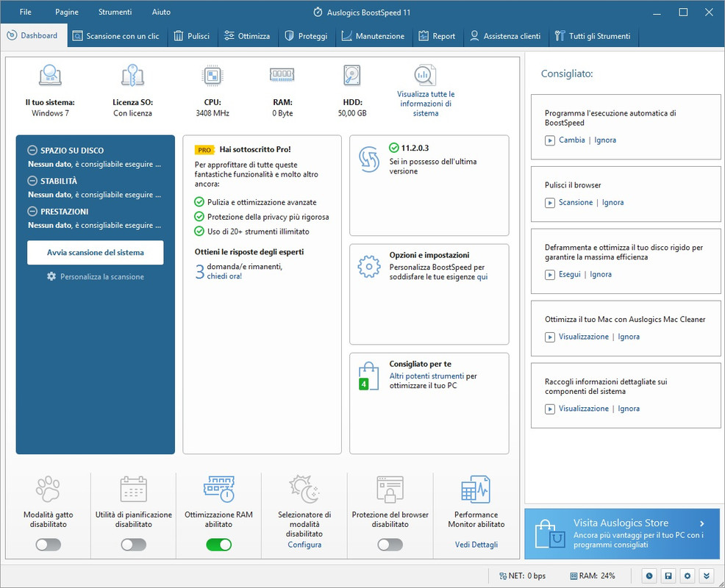Click play icon next to Cambia
The height and width of the screenshot is (588, 725).
550,140
